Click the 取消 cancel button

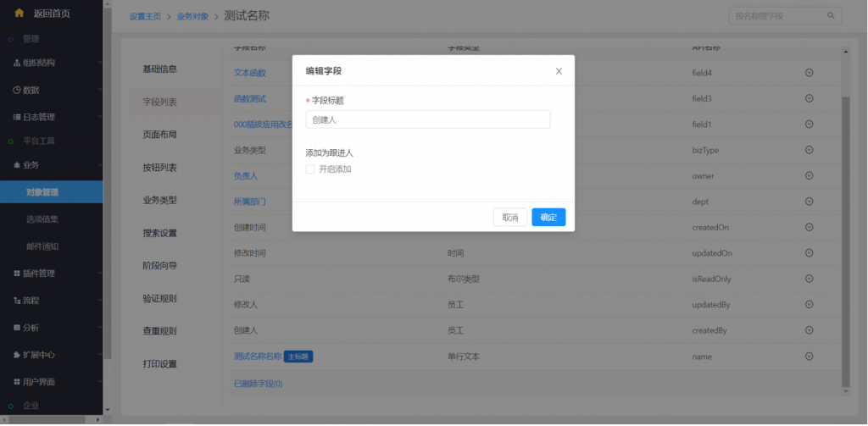(509, 218)
